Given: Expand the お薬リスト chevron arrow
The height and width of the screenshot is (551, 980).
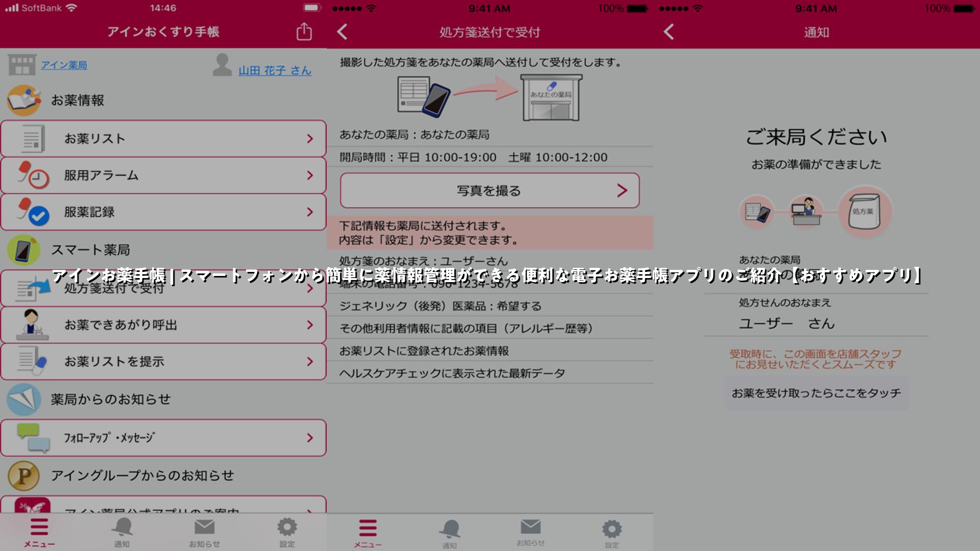Looking at the screenshot, I should (x=310, y=139).
